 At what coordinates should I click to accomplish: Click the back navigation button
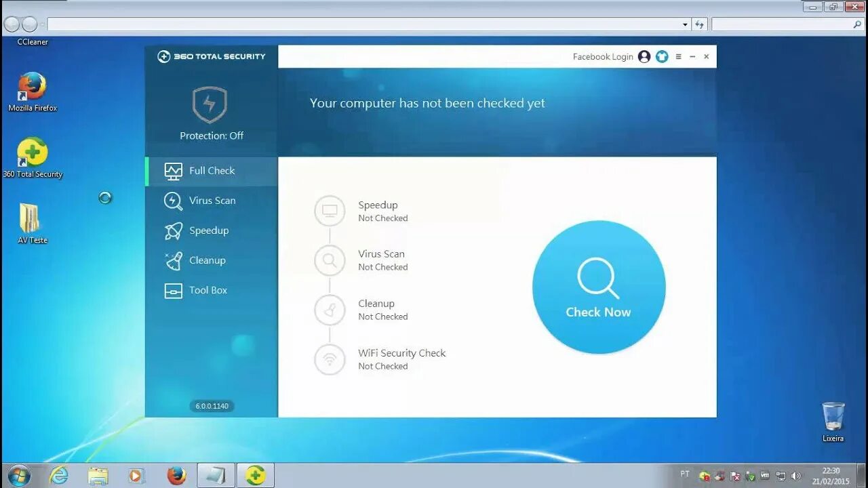tap(12, 24)
